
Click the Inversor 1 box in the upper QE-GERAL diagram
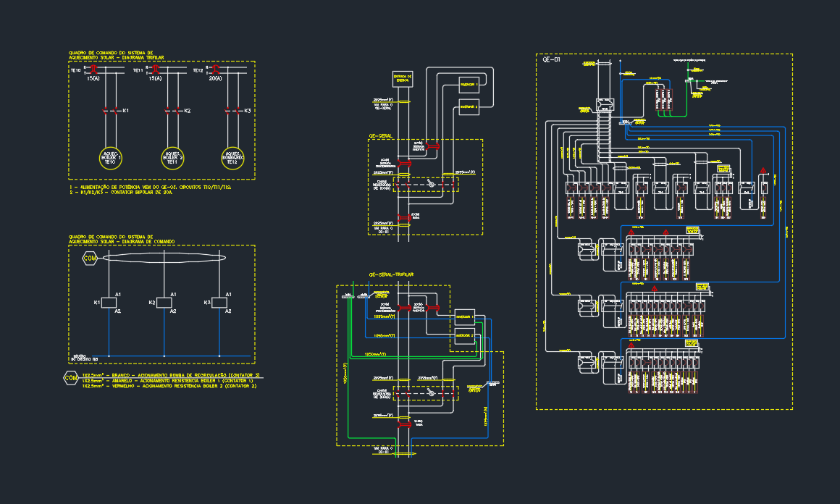point(470,84)
